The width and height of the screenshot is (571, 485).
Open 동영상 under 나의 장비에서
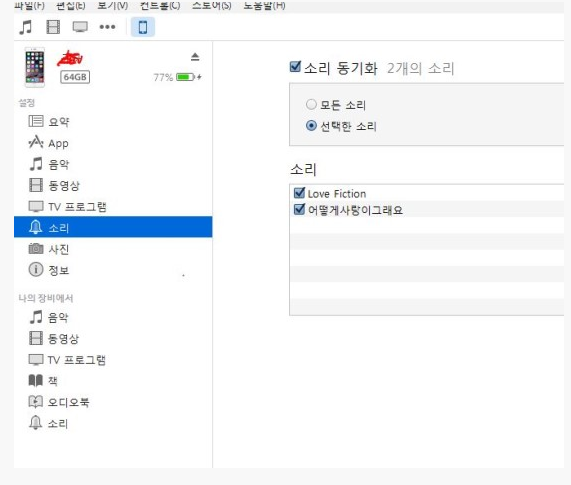tap(113, 339)
